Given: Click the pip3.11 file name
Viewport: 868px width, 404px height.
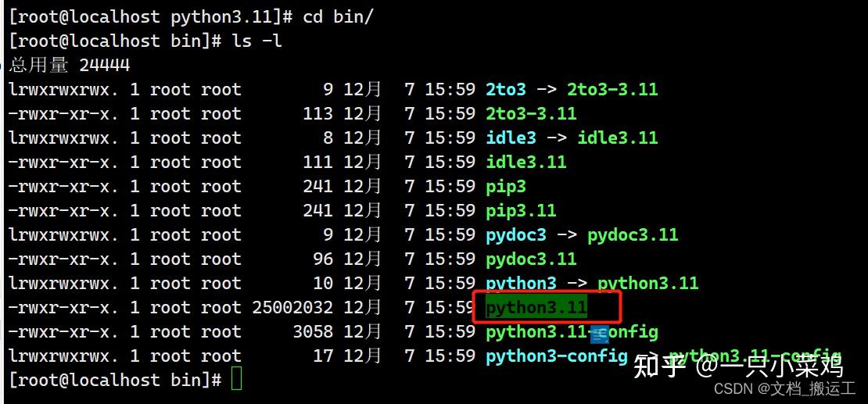Looking at the screenshot, I should pos(521,210).
